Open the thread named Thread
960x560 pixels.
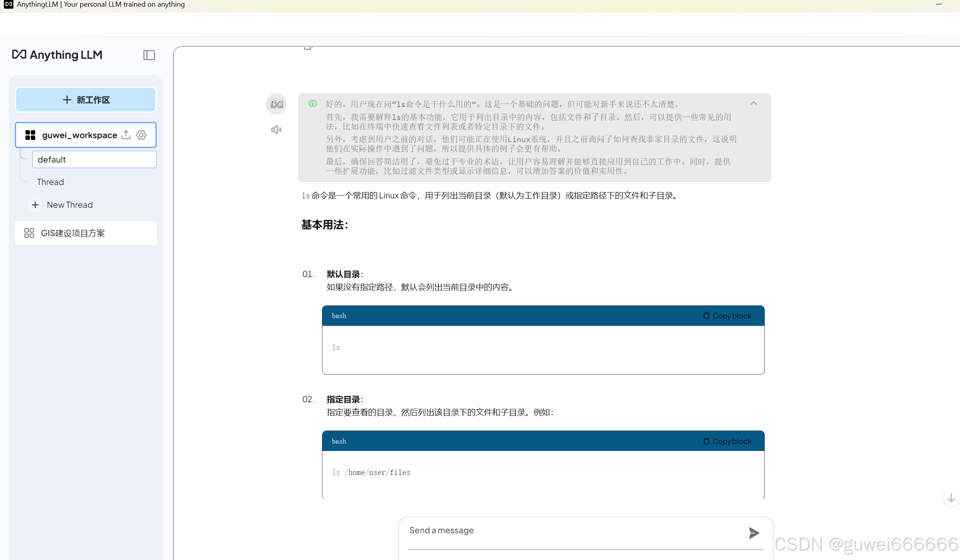[50, 182]
